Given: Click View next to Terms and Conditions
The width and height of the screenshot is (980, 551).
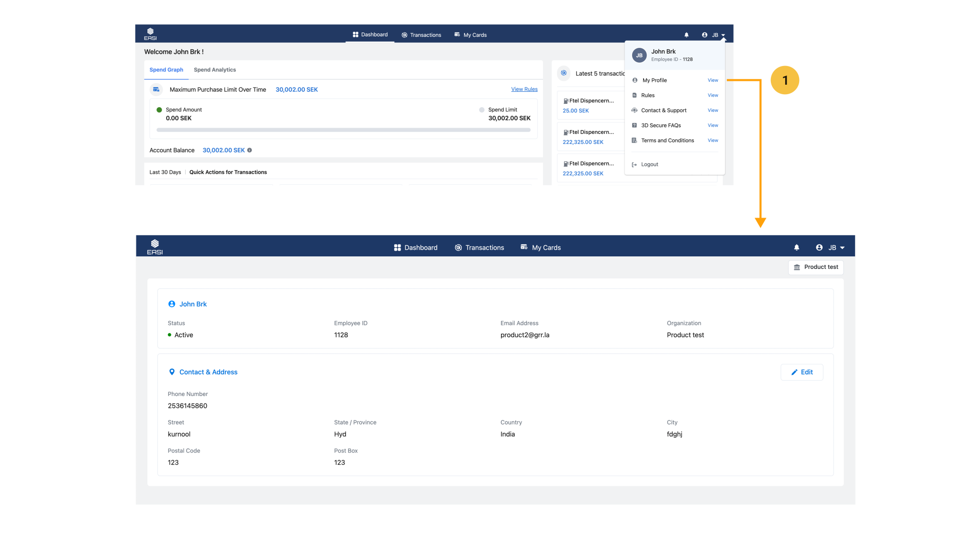Looking at the screenshot, I should point(713,141).
